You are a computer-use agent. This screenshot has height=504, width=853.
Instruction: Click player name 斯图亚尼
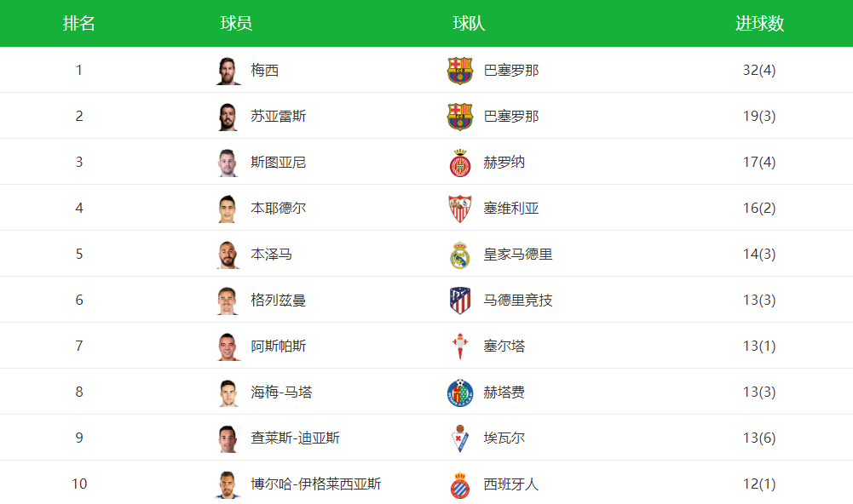(x=279, y=162)
